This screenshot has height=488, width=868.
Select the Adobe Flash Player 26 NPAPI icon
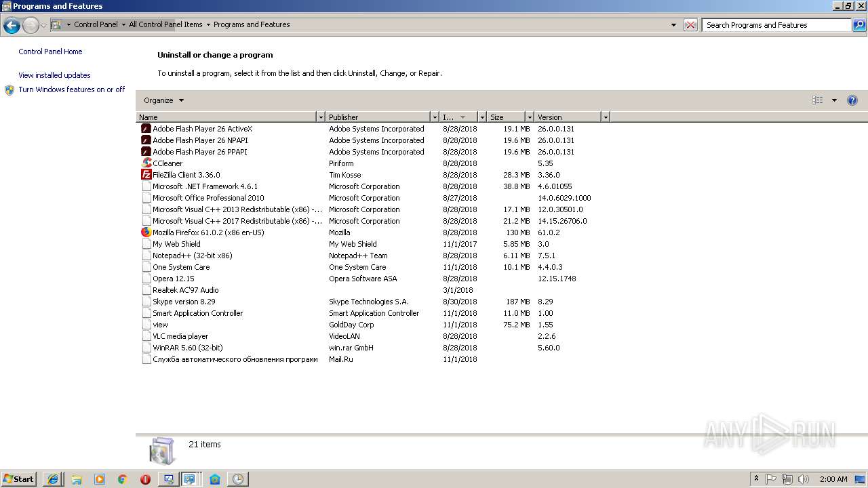(x=146, y=140)
